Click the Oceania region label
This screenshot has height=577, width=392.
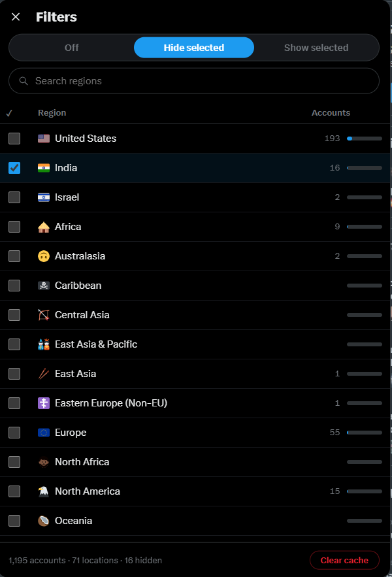click(x=74, y=521)
